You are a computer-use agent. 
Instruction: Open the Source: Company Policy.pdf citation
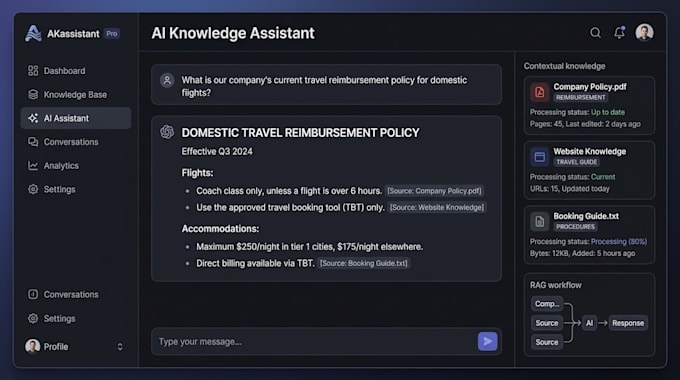coord(434,191)
